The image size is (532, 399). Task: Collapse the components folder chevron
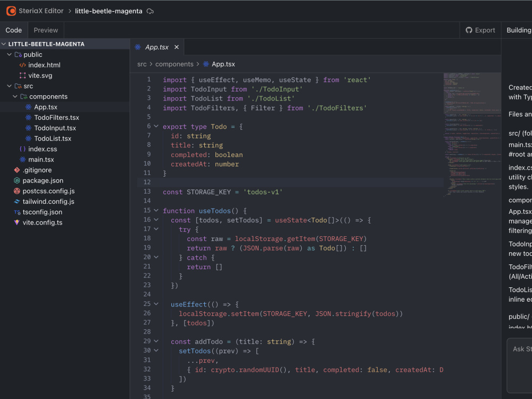(15, 97)
